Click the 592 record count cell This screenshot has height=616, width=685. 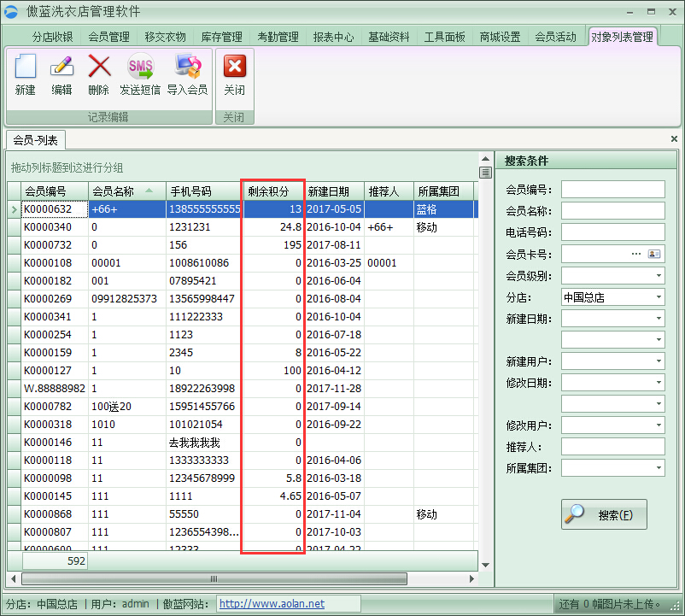click(55, 561)
